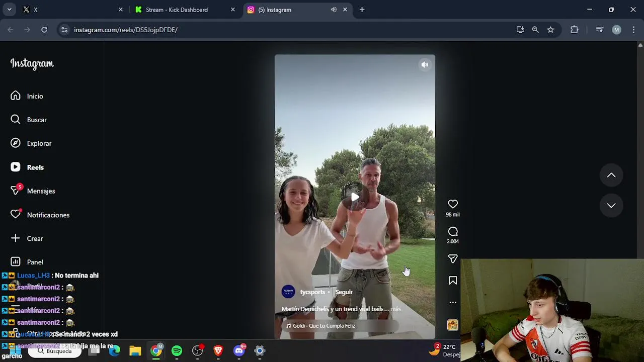The width and height of the screenshot is (644, 362).
Task: Reload the current page
Action: point(44,30)
